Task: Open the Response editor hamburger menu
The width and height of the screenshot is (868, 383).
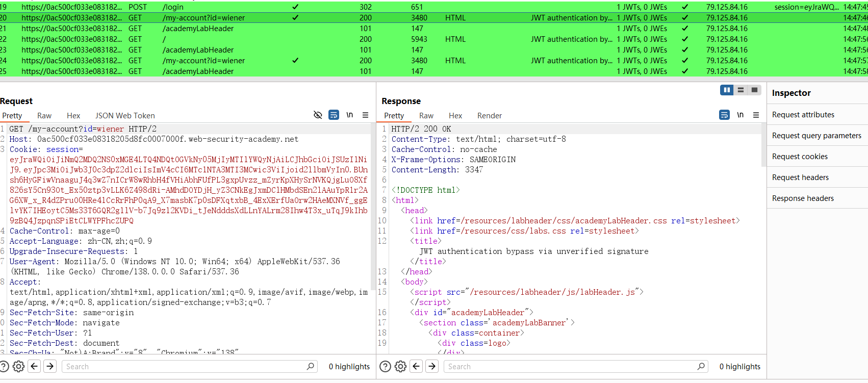Action: 756,115
